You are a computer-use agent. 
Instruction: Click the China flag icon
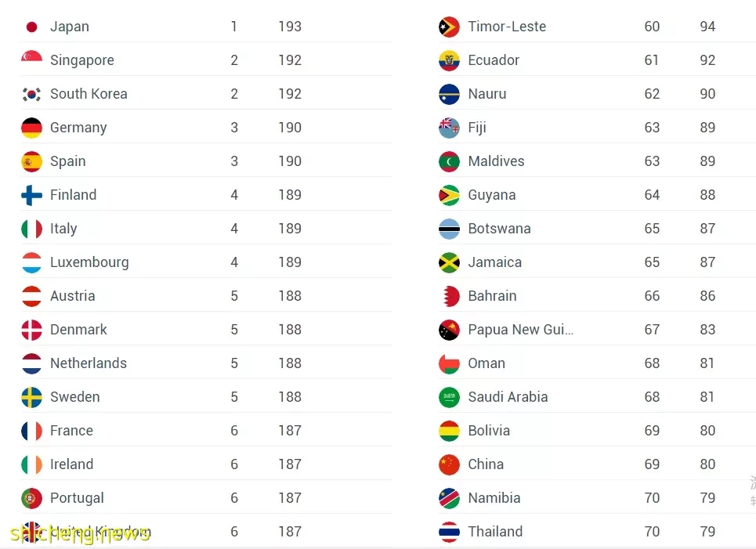pyautogui.click(x=449, y=464)
